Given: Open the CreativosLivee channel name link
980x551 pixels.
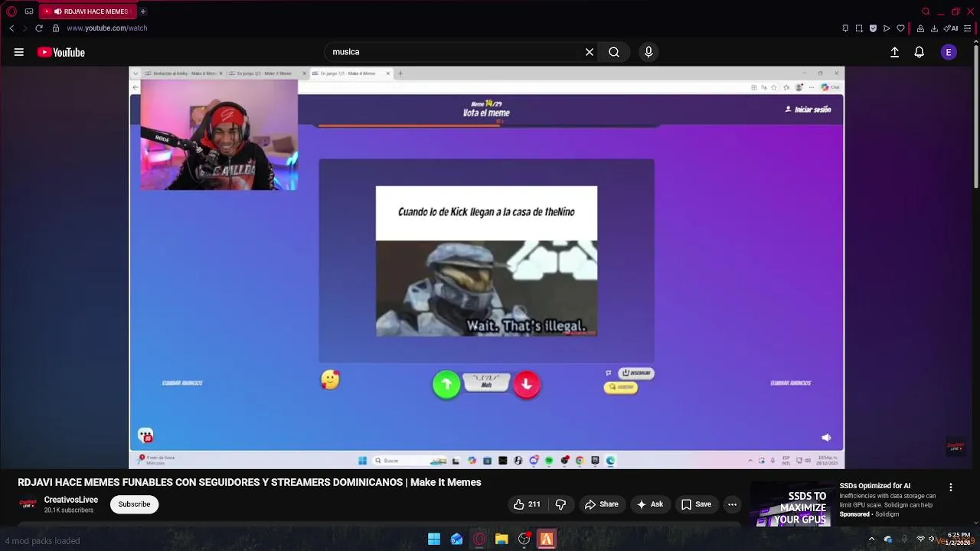Looking at the screenshot, I should (71, 500).
